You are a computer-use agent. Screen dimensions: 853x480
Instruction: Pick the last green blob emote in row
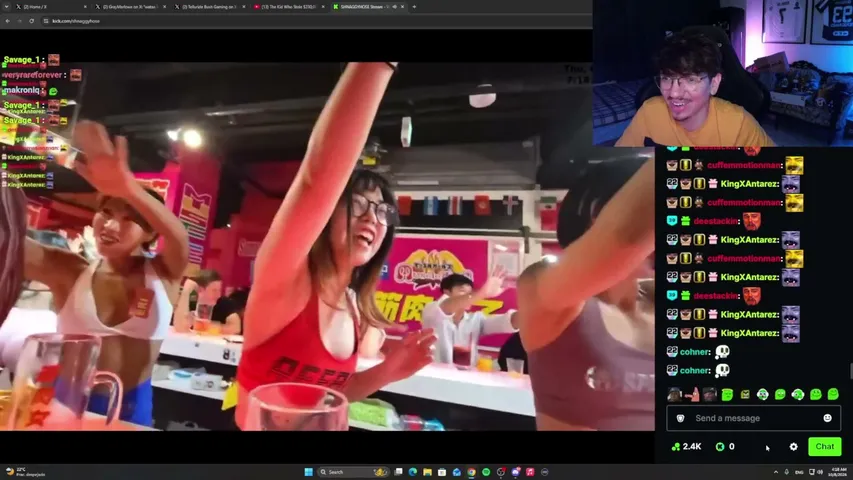coord(833,395)
